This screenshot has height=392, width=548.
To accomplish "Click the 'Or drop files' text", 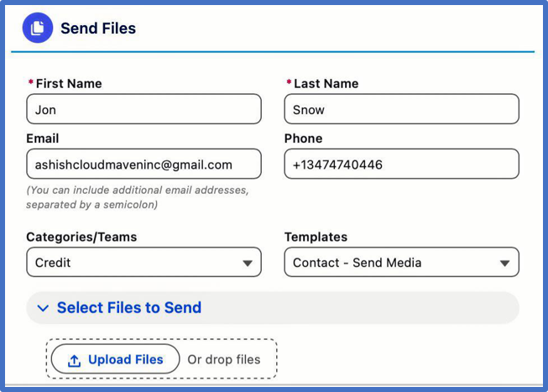I will point(224,359).
